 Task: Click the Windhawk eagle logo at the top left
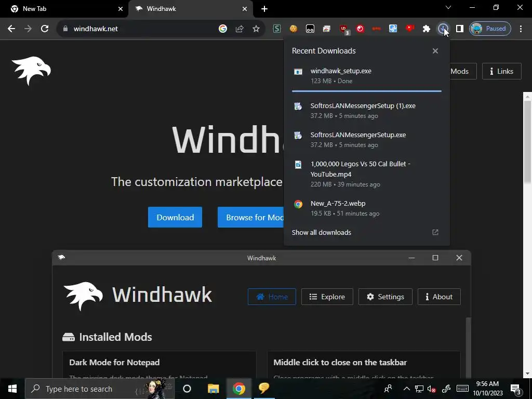(31, 71)
